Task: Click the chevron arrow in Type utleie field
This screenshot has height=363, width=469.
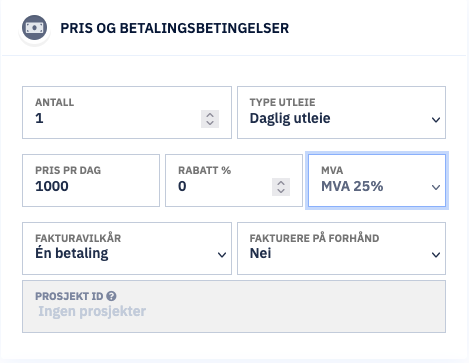Action: (x=436, y=120)
